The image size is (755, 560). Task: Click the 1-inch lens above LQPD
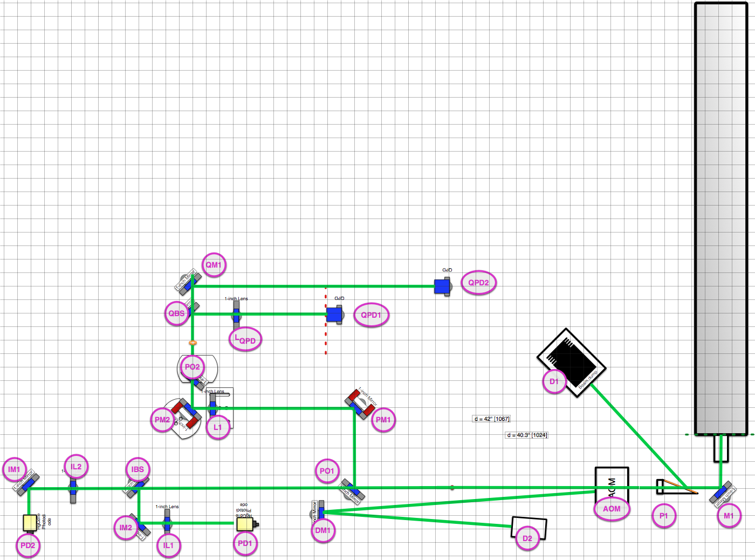tap(236, 314)
